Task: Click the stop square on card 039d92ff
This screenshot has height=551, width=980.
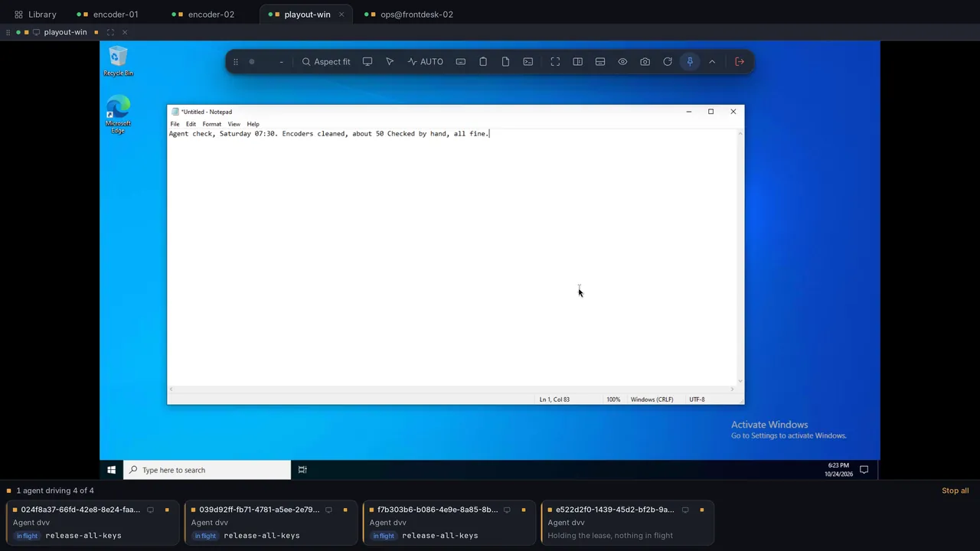Action: click(345, 510)
